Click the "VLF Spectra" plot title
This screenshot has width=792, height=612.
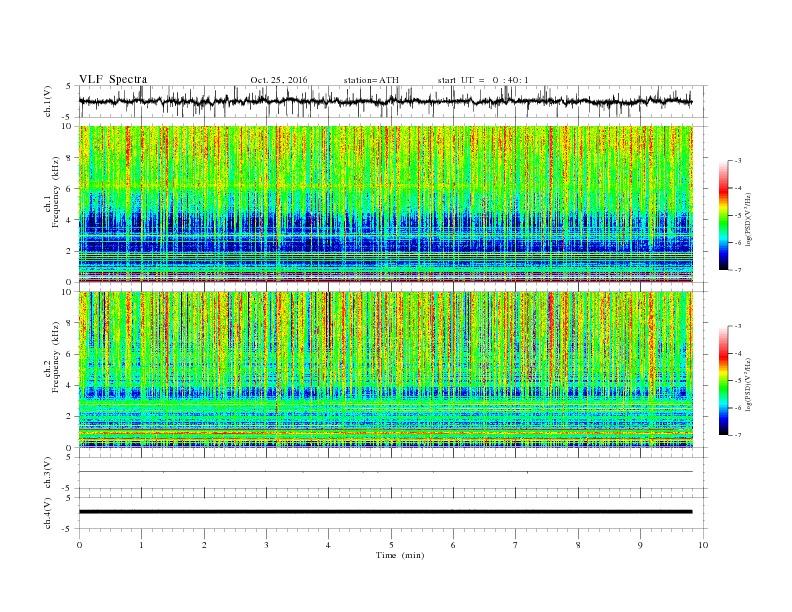coord(113,79)
